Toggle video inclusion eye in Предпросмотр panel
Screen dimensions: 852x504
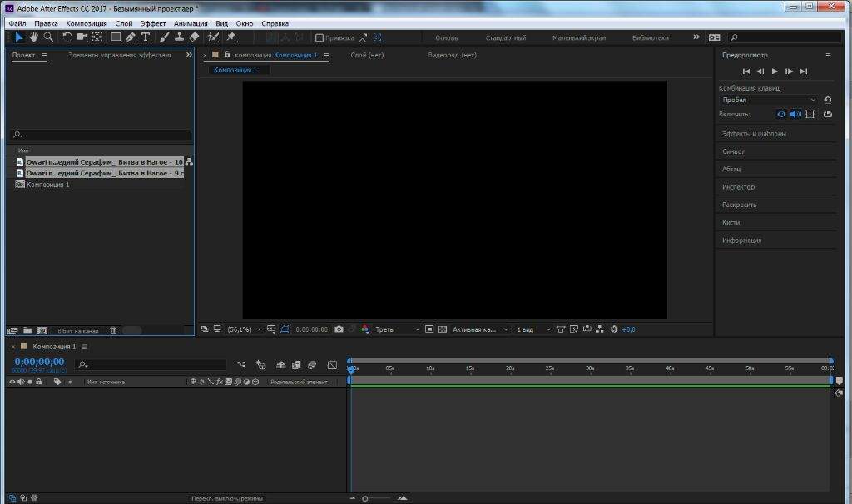coord(780,114)
